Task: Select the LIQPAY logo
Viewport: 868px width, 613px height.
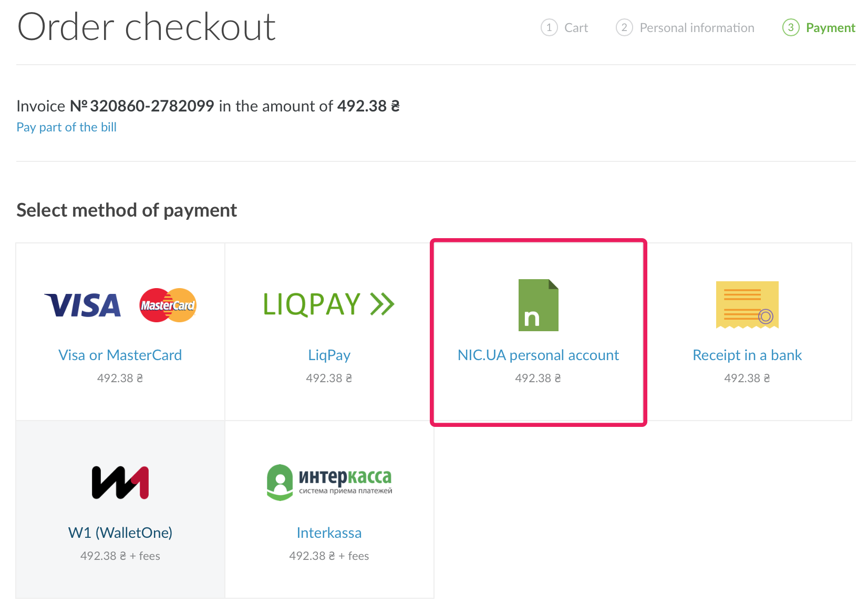Action: pyautogui.click(x=328, y=304)
